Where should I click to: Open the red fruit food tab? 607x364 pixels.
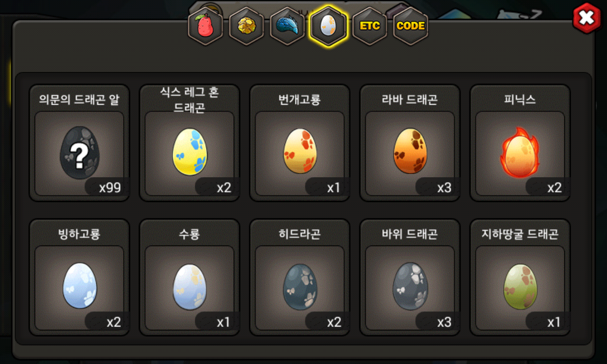[205, 26]
